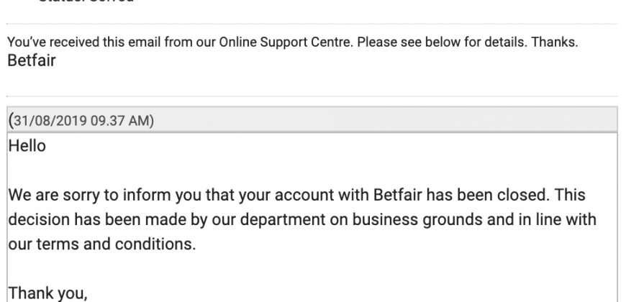Viewport: 644px width, 302px height.
Task: Click the horizontal divider below Betfair
Action: point(312,96)
